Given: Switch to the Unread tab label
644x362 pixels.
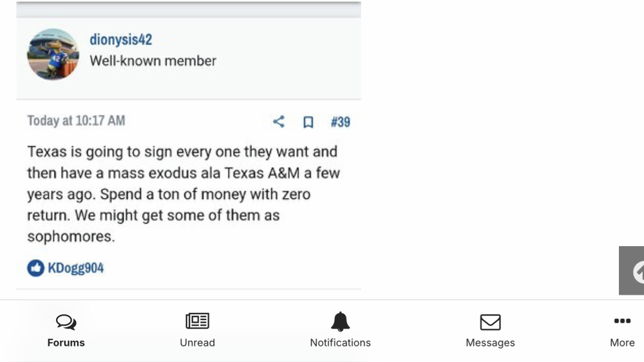Looking at the screenshot, I should 197,343.
